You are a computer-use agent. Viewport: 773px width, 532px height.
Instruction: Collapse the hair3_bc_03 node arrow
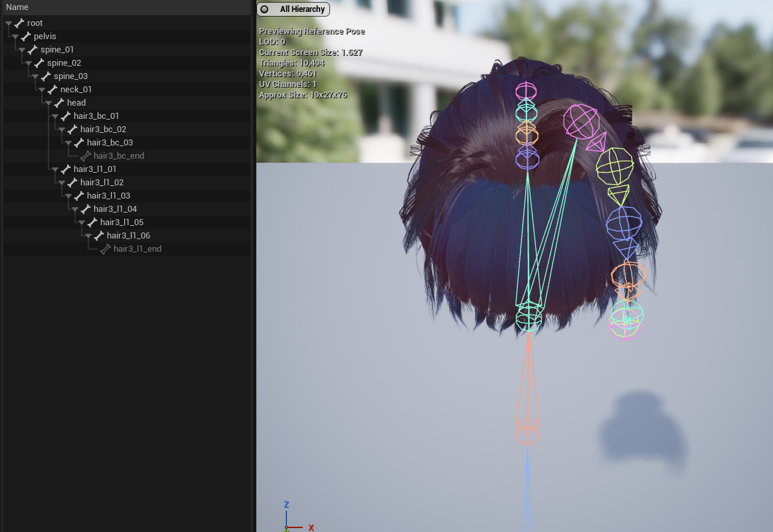coord(68,143)
